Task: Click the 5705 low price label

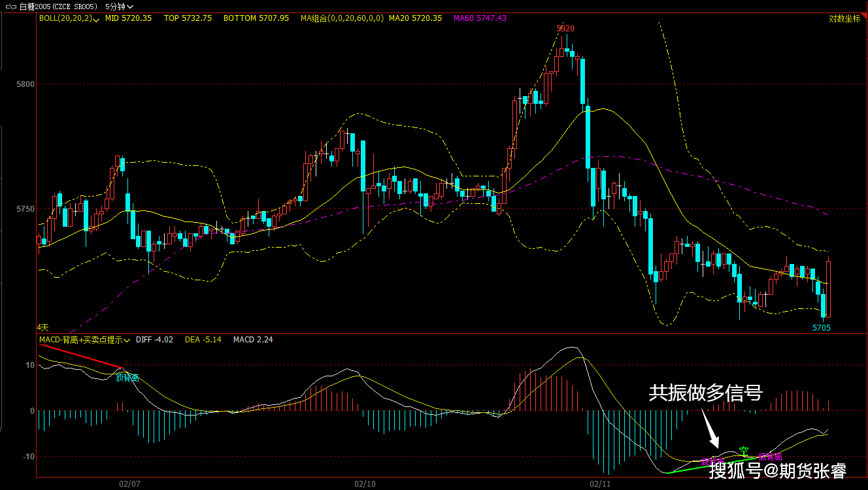Action: [x=821, y=327]
